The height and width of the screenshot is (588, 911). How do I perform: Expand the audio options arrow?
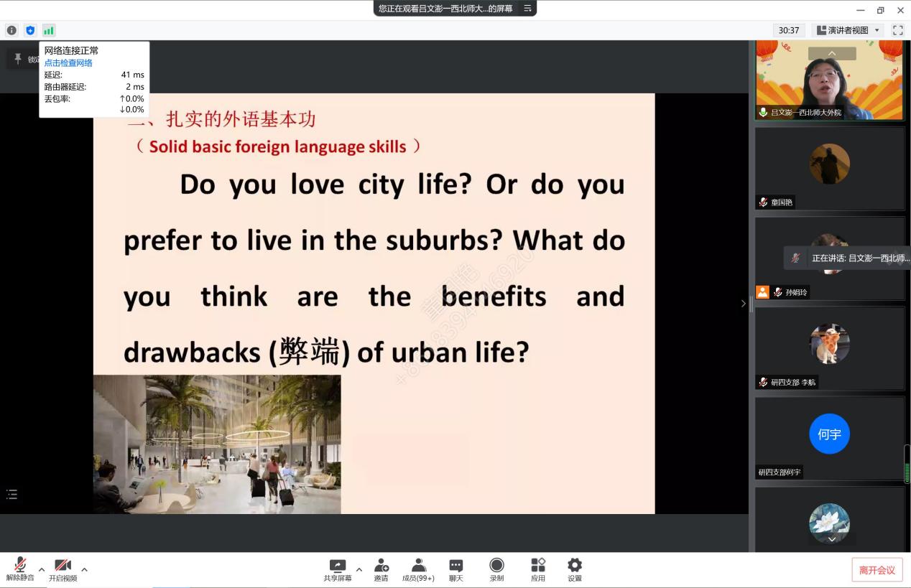point(42,569)
